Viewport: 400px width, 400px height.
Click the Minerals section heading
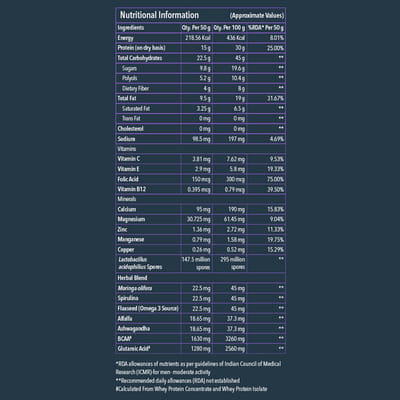(127, 199)
